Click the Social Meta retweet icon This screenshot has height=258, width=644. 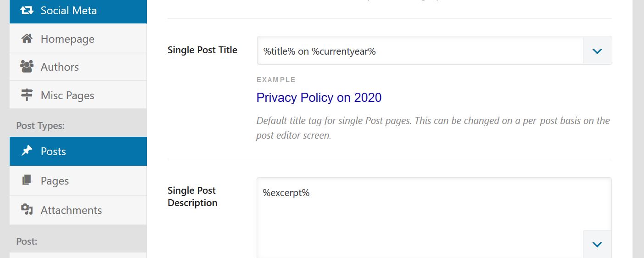tap(27, 10)
